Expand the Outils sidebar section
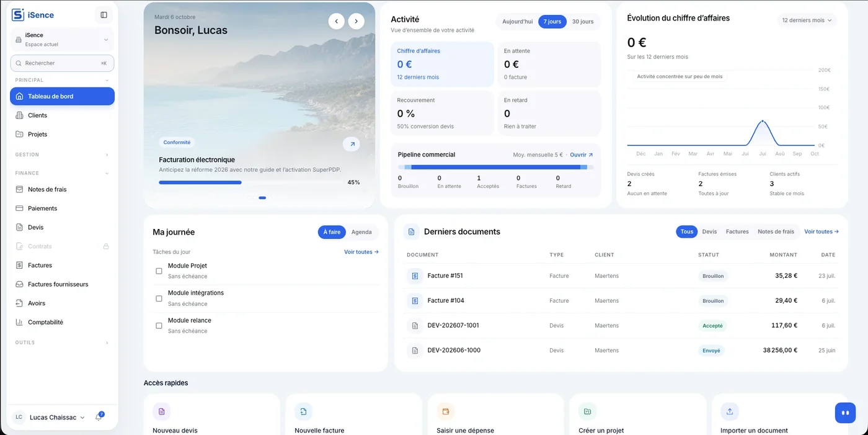The image size is (868, 435). coord(62,343)
